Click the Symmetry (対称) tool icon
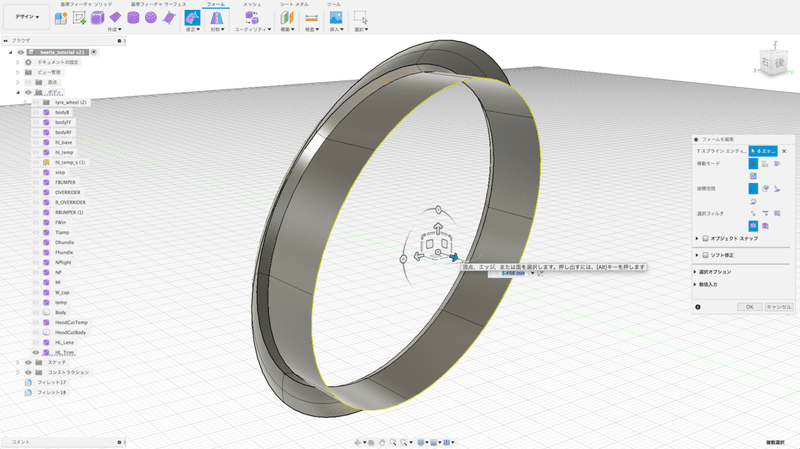Screen dimensions: 800x449 (x=217, y=18)
